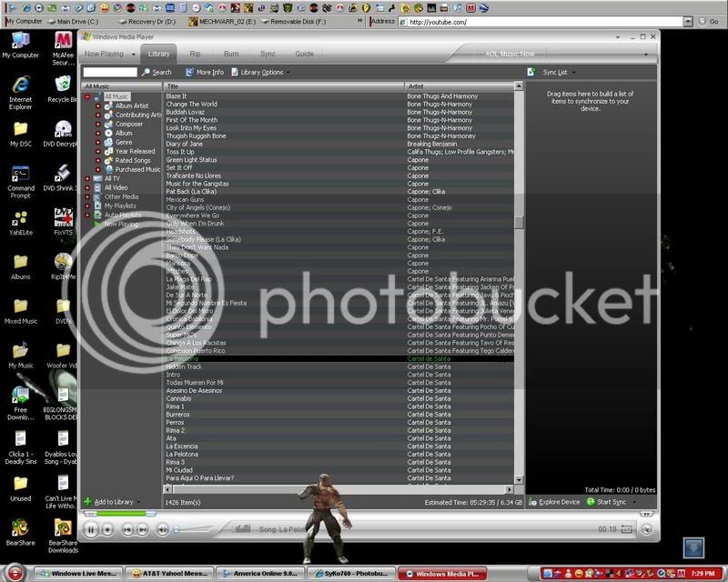The image size is (728, 582).
Task: Click the green seek progress bar
Action: click(121, 513)
